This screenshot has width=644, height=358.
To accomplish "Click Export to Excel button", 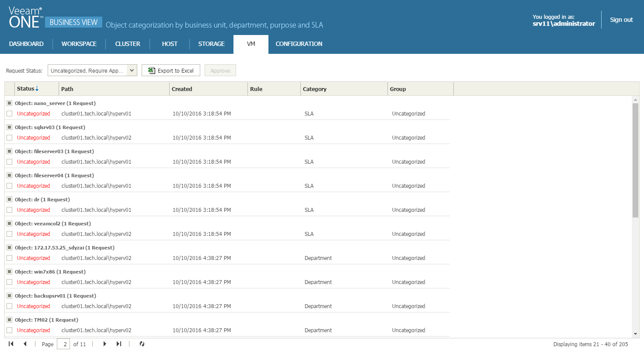I will [x=171, y=70].
